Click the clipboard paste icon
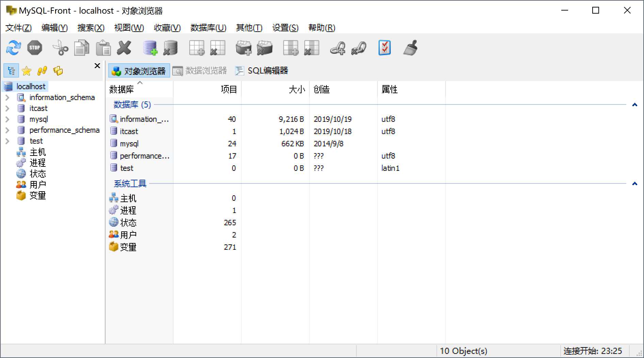This screenshot has height=358, width=644. [x=103, y=48]
